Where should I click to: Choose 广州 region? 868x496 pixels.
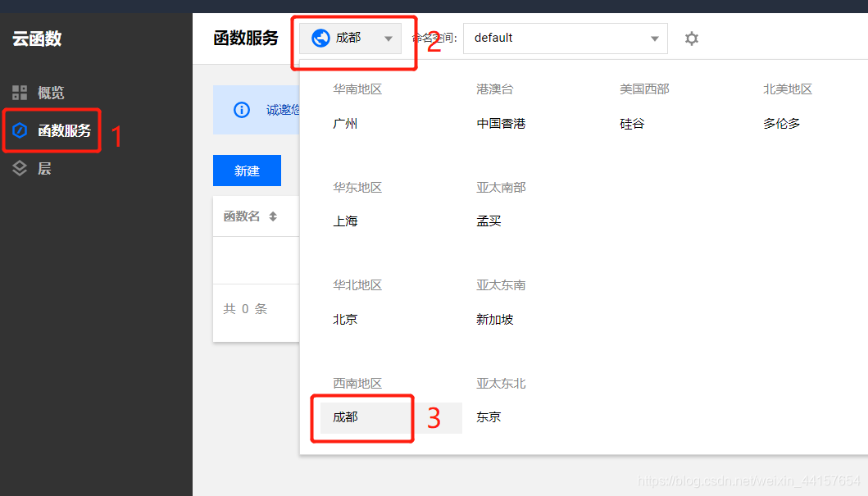point(345,124)
